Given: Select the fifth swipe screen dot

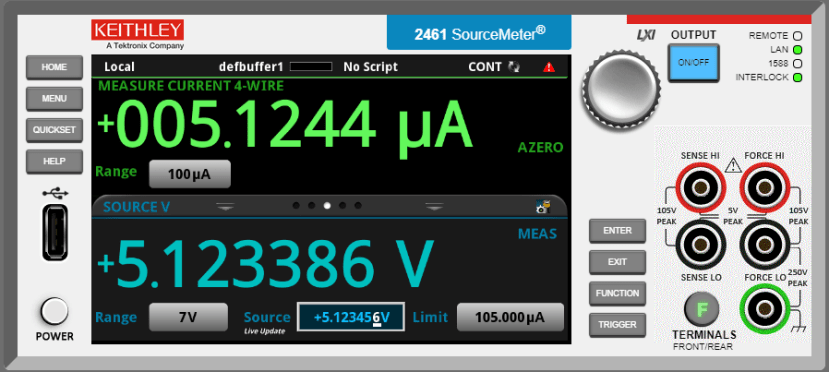Looking at the screenshot, I should [x=358, y=206].
